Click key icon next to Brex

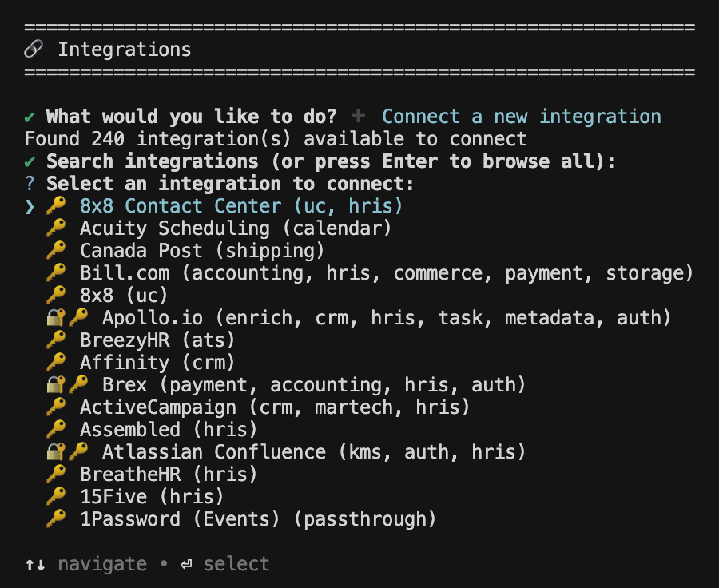point(78,384)
